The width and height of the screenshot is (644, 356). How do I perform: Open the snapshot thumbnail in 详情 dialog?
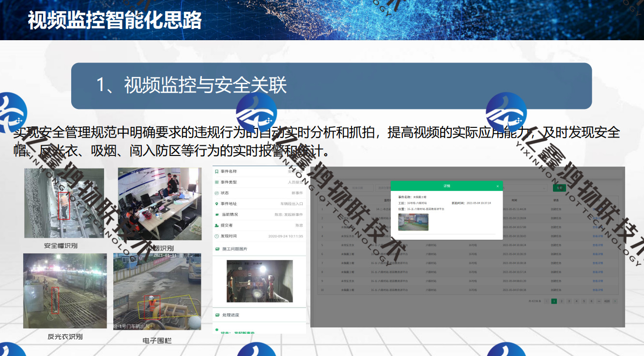tap(414, 222)
